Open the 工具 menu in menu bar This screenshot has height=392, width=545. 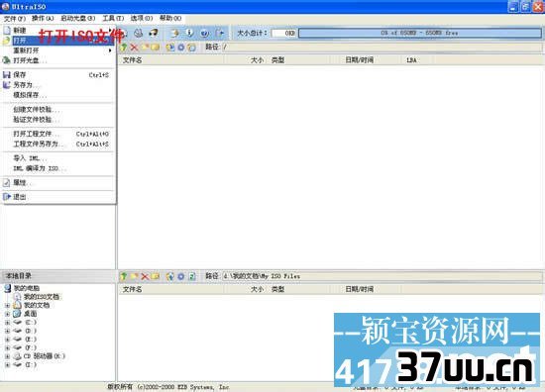(x=113, y=18)
